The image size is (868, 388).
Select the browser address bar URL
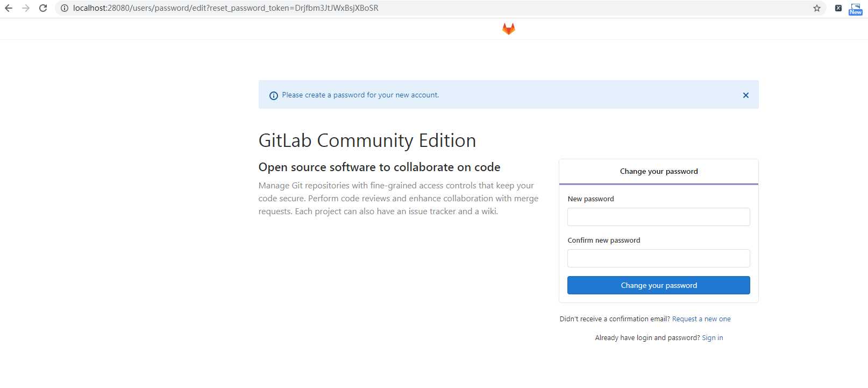coord(226,8)
